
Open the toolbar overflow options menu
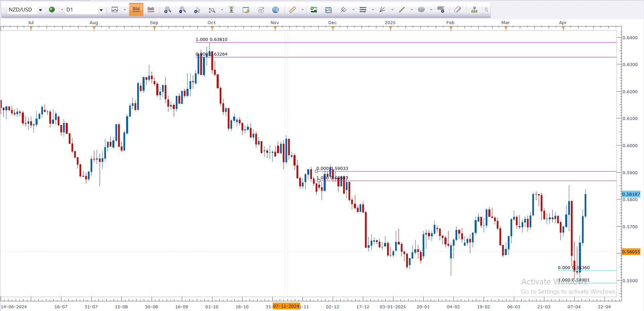(x=486, y=10)
